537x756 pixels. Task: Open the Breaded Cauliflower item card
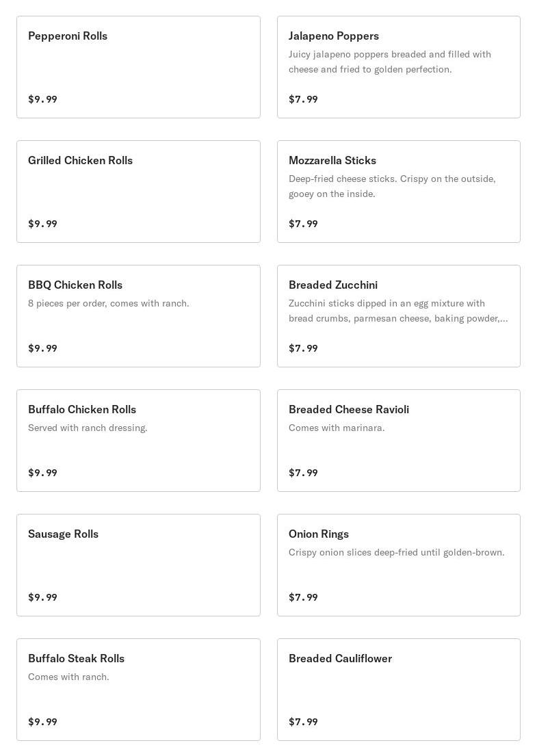[x=398, y=690]
